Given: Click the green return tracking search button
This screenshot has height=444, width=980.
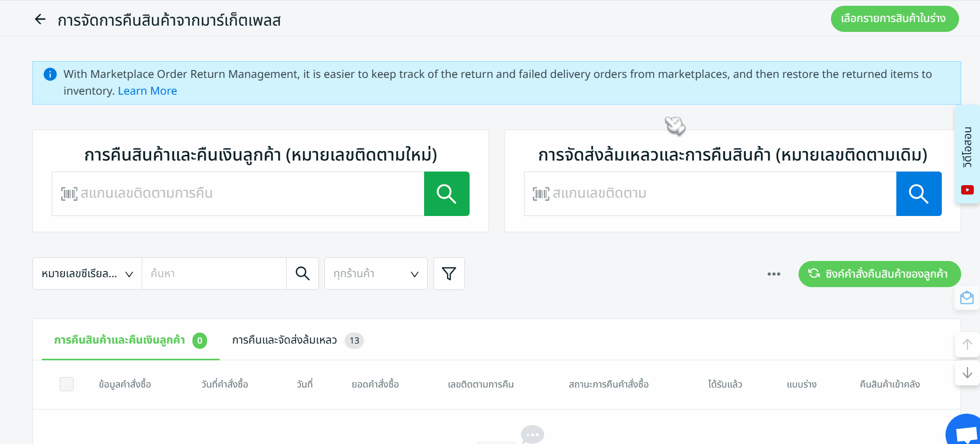Looking at the screenshot, I should click(446, 193).
